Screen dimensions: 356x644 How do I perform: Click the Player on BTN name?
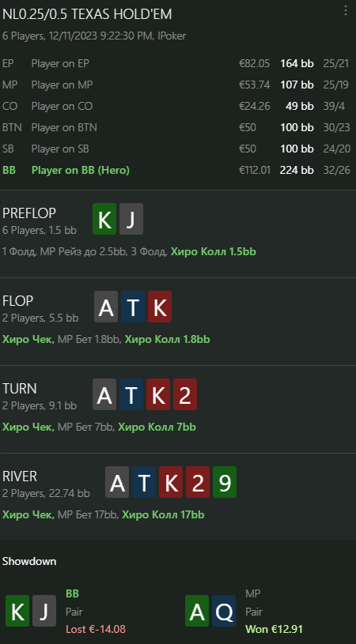point(64,128)
